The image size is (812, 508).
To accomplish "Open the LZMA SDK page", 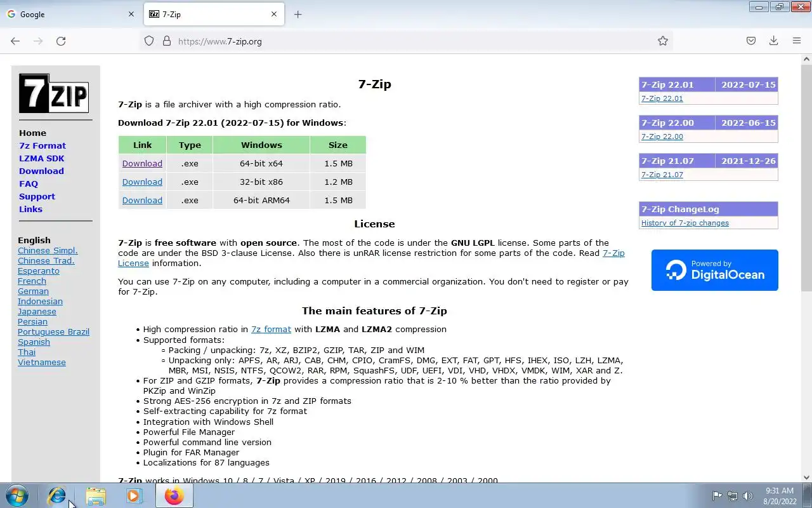I will point(42,158).
